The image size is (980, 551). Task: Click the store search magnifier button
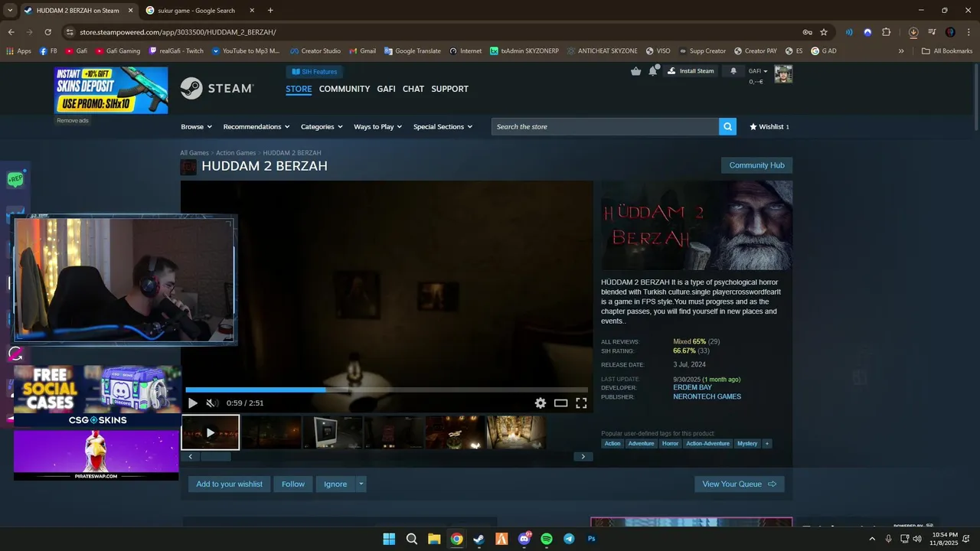tap(727, 127)
